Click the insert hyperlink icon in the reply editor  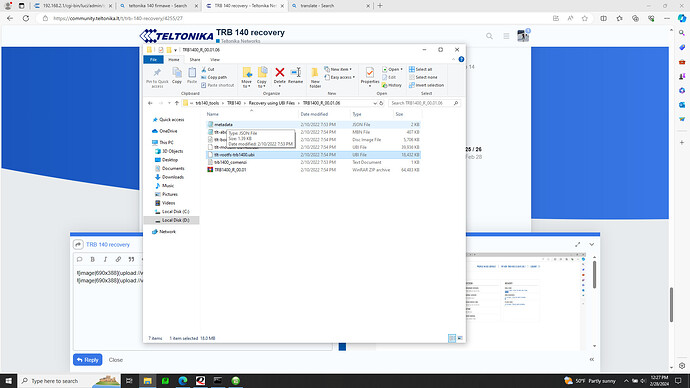pos(118,259)
